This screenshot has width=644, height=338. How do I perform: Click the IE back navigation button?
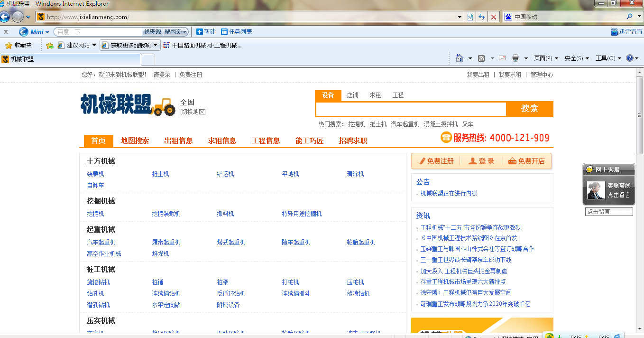tap(4, 17)
